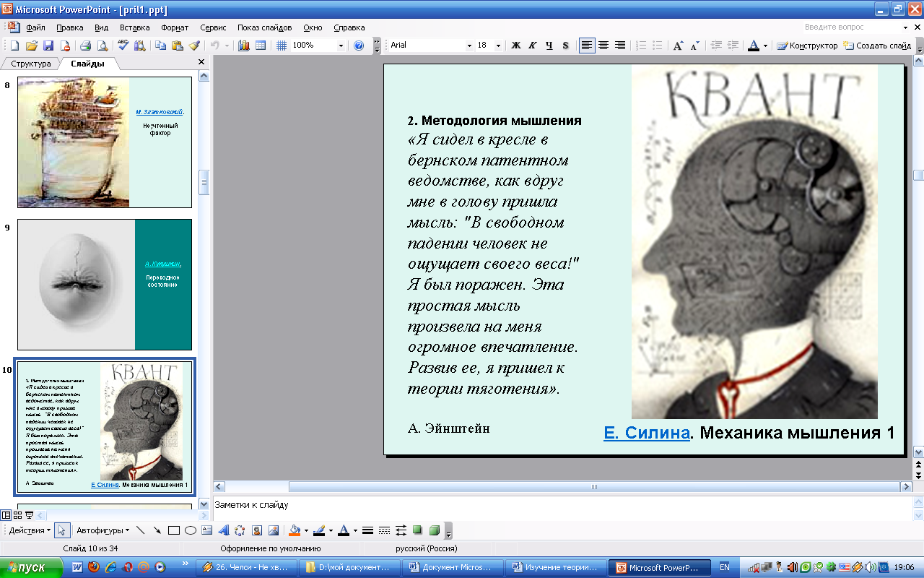
Task: Decrease the font size
Action: pyautogui.click(x=694, y=46)
